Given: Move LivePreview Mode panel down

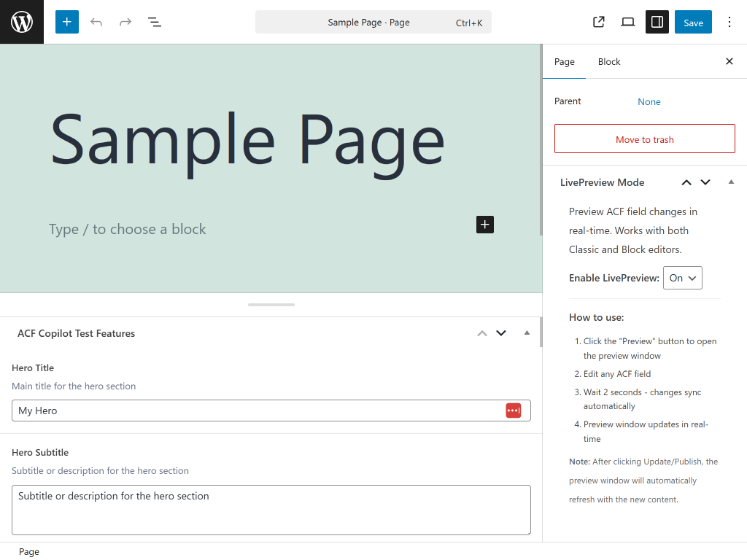Looking at the screenshot, I should point(705,182).
